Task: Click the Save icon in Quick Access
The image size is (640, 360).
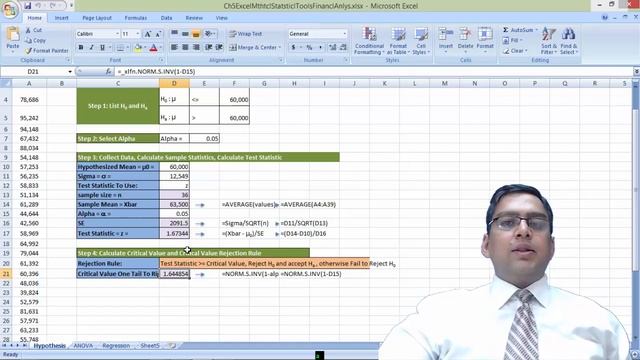Action: point(27,6)
